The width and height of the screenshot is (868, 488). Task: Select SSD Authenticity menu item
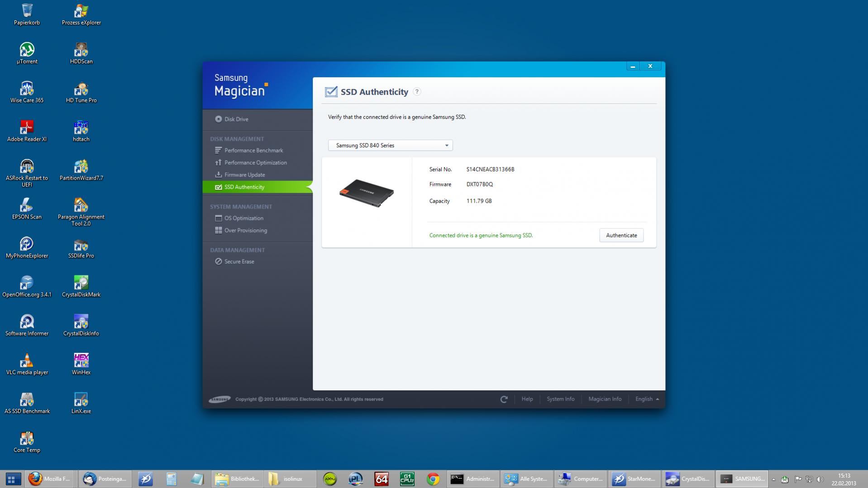(x=257, y=187)
